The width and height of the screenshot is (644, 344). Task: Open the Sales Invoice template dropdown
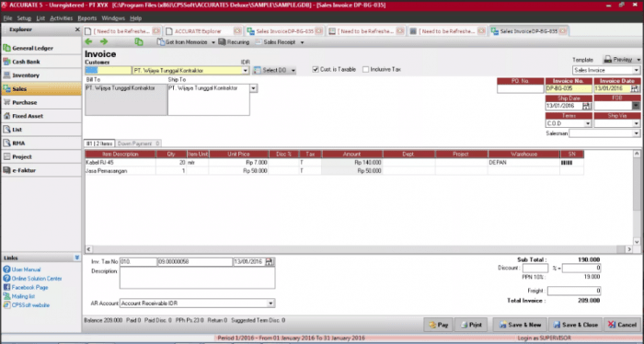(x=637, y=70)
